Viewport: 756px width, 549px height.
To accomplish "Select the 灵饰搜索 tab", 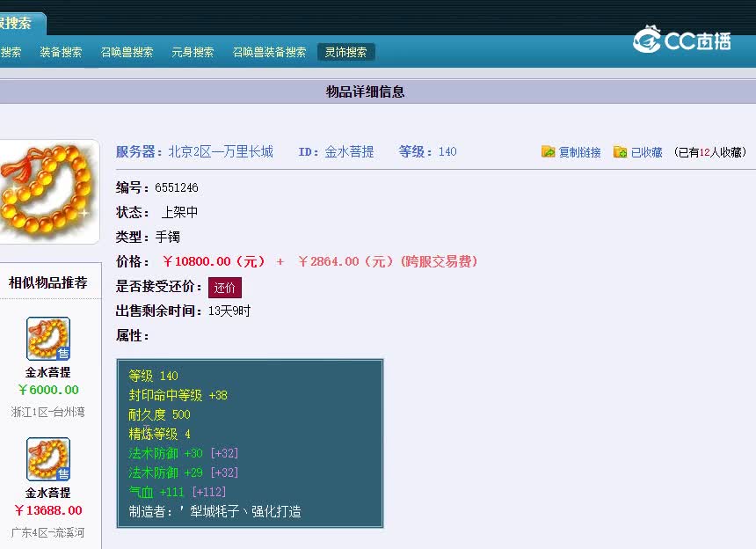I will 345,52.
